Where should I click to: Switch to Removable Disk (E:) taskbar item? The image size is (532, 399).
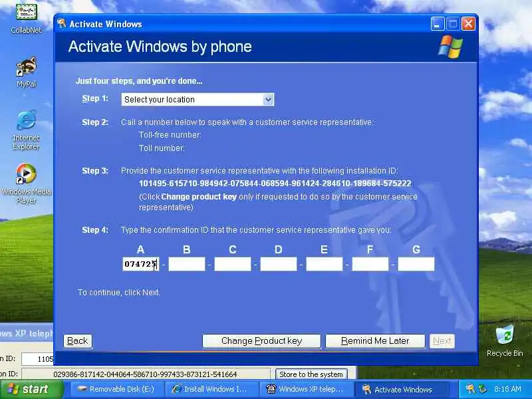pos(118,389)
